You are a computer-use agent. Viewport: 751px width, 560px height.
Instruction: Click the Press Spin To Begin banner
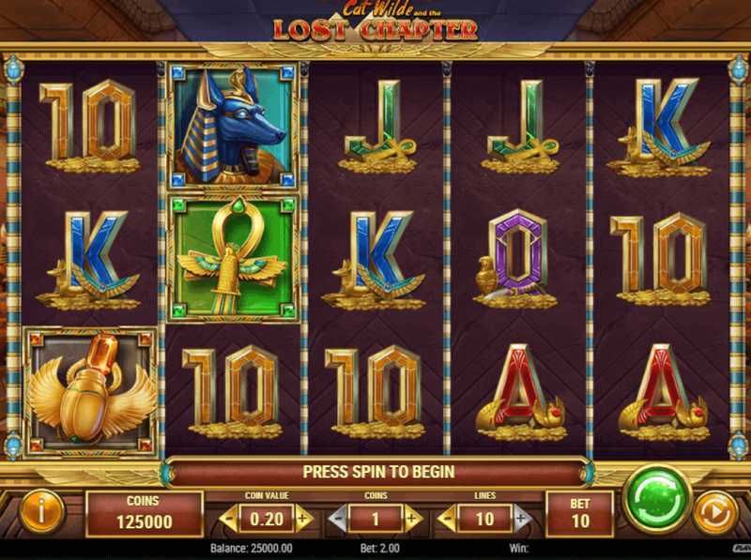378,472
